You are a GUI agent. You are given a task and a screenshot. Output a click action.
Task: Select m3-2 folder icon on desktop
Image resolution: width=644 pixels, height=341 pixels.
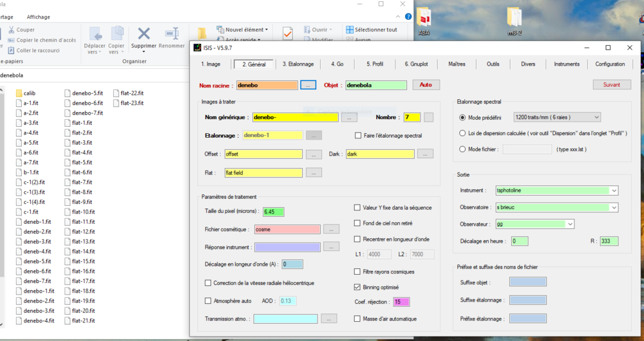[x=514, y=17]
